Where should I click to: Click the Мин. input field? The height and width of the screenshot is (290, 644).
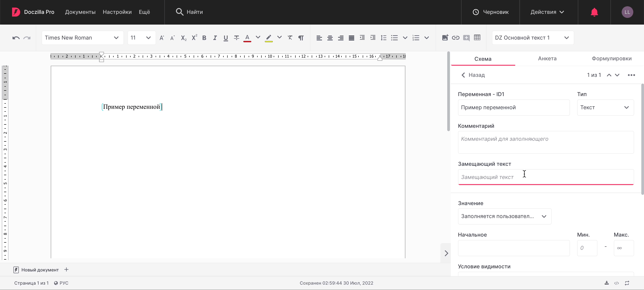click(x=587, y=248)
